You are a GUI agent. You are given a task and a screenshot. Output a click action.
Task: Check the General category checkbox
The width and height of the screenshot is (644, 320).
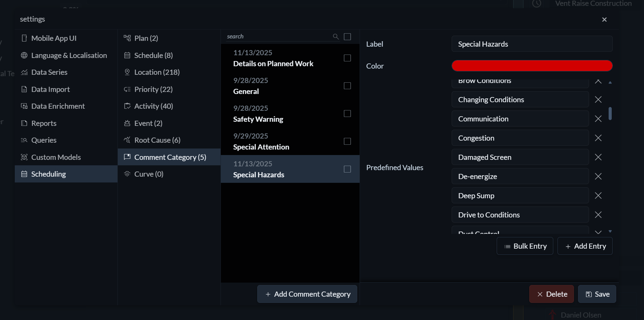pos(347,86)
